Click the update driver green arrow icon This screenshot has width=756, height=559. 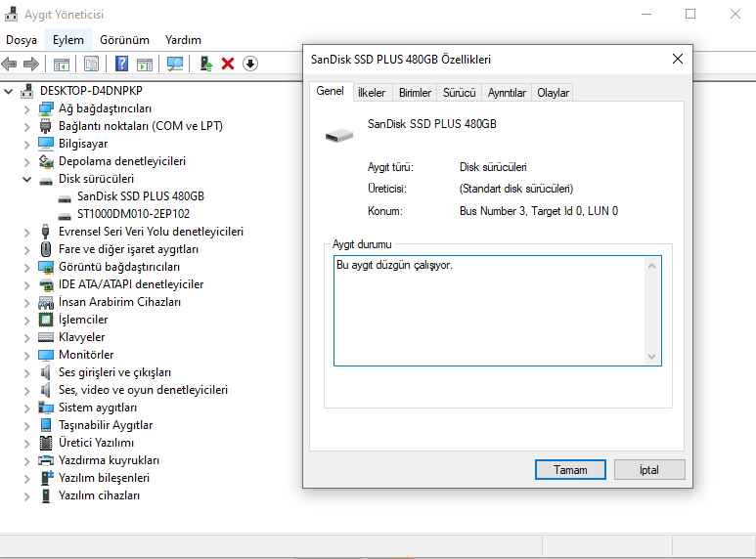206,64
